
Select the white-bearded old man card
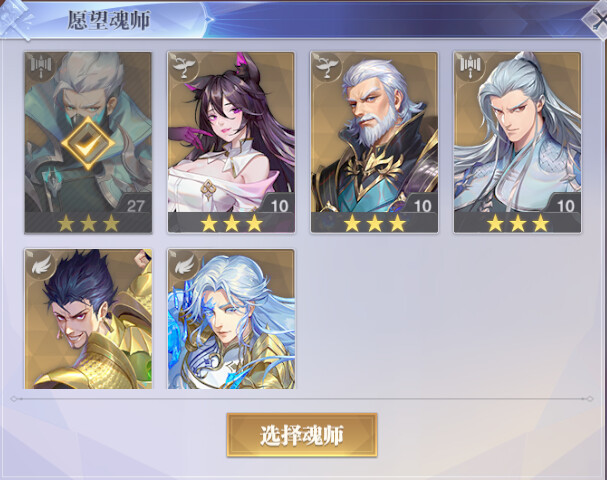tap(374, 143)
